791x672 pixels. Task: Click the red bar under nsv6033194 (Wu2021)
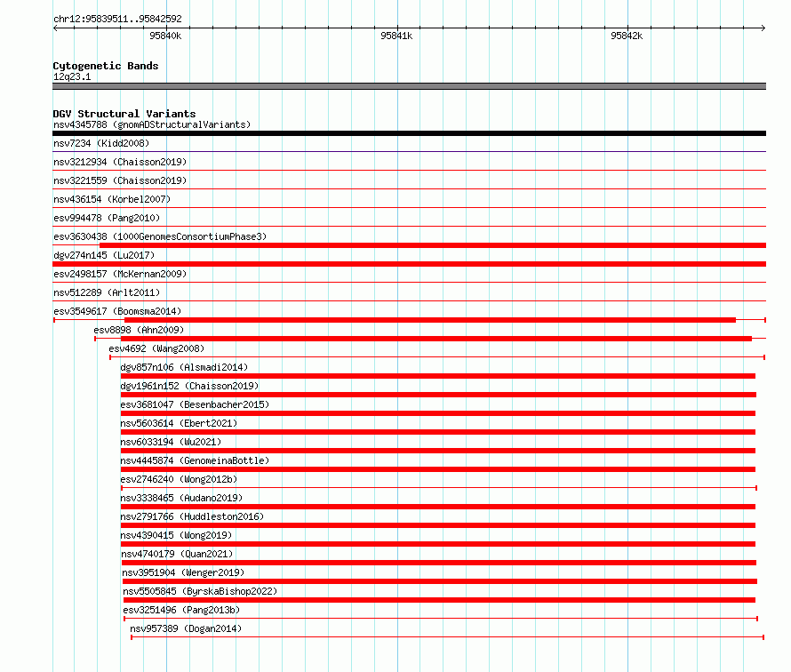click(x=438, y=451)
